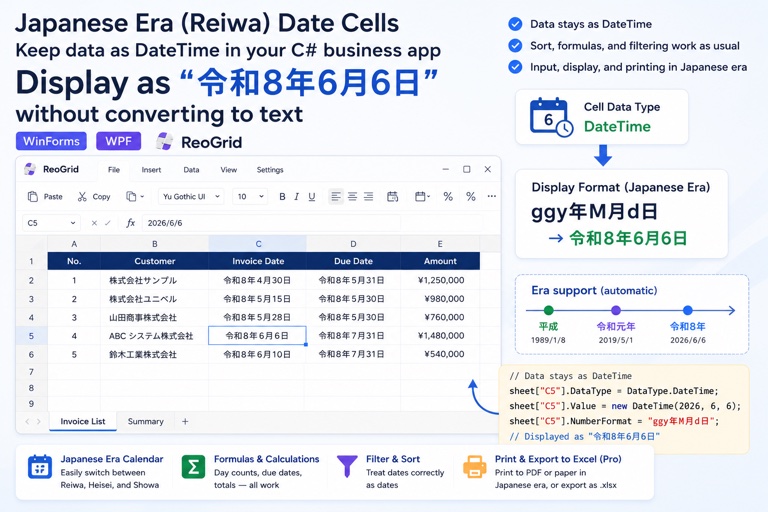Click the 'Input, display, and printing' checkmark

(515, 67)
